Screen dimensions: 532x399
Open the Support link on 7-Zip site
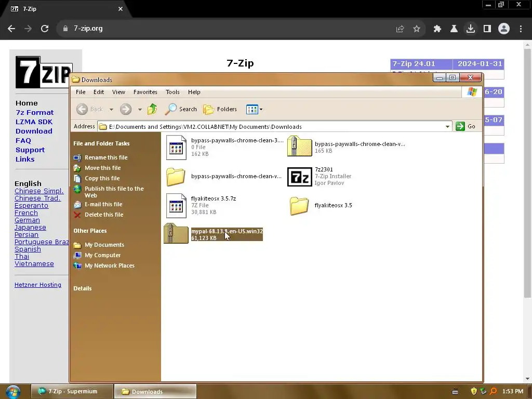point(30,150)
